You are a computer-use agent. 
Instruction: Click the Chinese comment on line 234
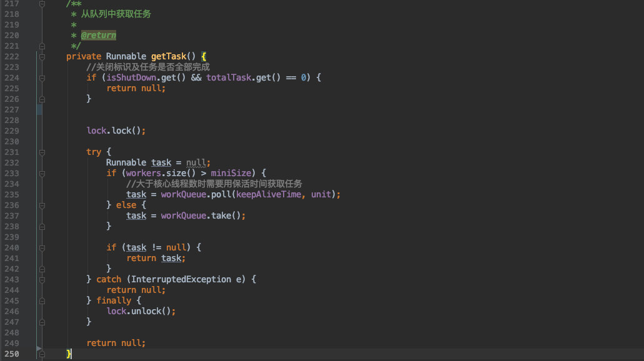(x=214, y=184)
